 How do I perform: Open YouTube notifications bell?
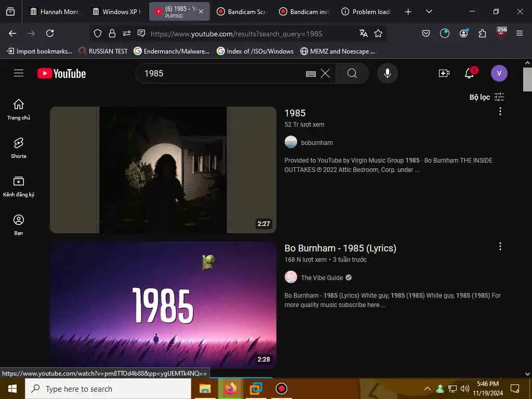(470, 73)
